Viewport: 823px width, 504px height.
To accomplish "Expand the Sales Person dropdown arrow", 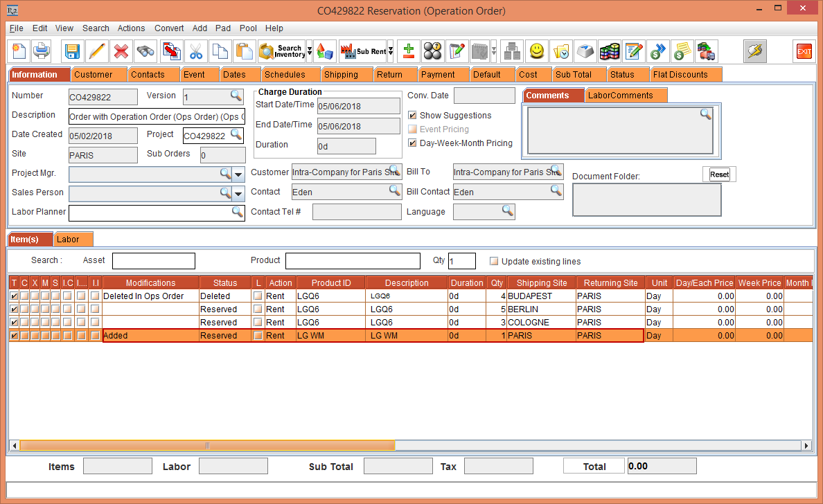I will (238, 193).
